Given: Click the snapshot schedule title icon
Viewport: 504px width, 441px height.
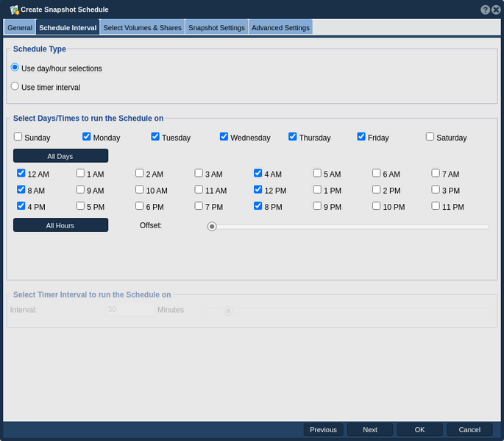Looking at the screenshot, I should tap(15, 10).
